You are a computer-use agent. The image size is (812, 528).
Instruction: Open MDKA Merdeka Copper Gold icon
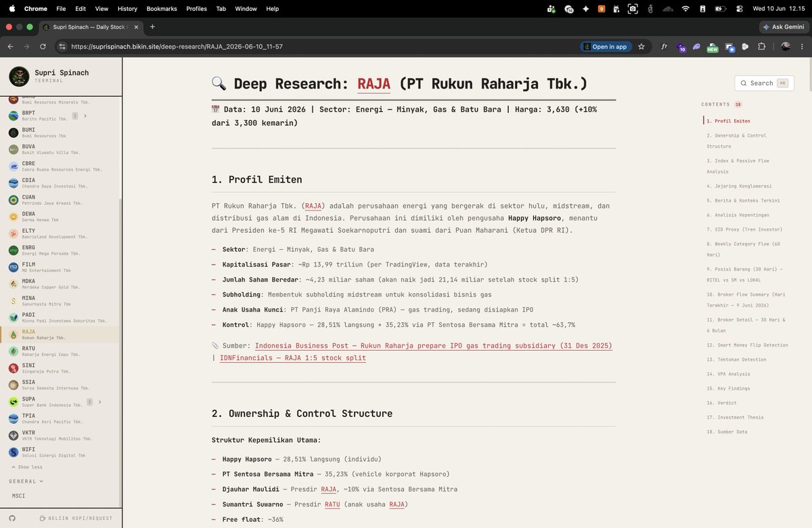14,284
